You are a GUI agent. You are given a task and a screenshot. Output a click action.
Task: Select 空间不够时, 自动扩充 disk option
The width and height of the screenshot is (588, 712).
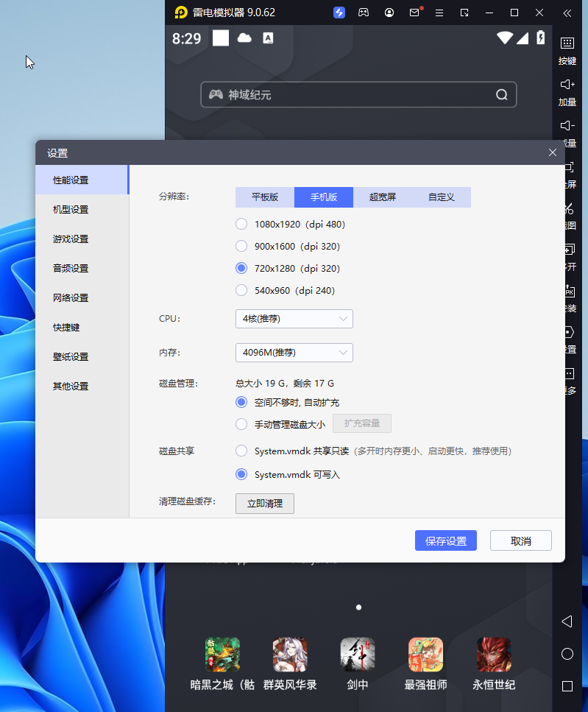241,402
